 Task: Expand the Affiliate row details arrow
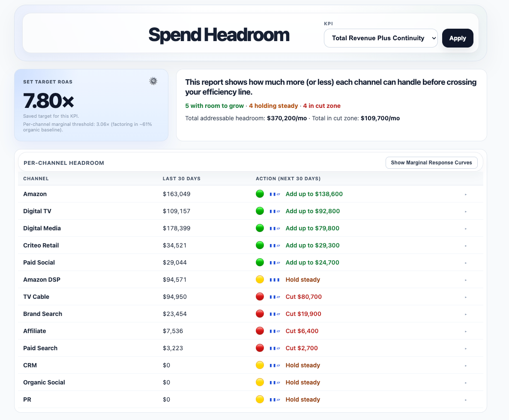point(465,332)
